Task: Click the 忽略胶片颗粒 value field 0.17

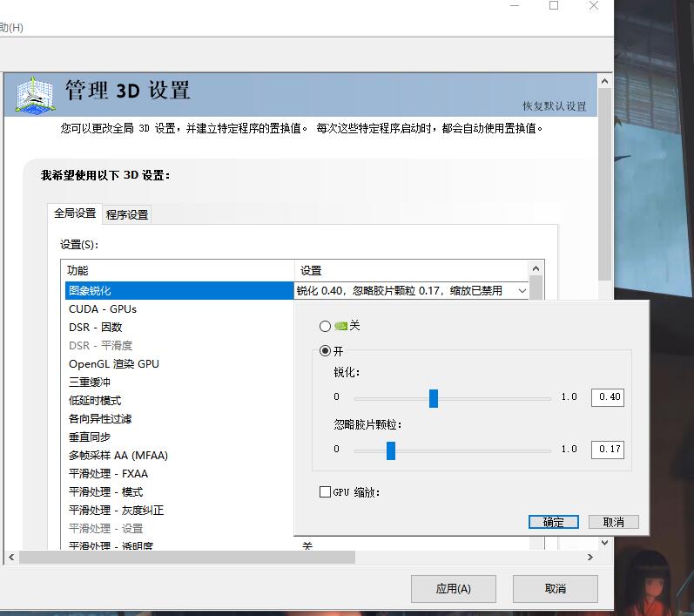Action: pos(608,450)
